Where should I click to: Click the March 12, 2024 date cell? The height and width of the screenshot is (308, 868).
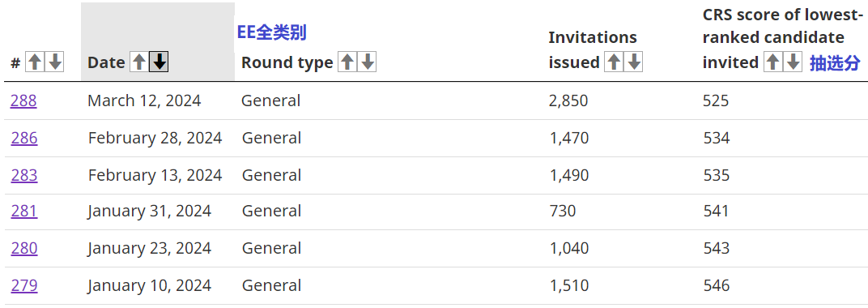pyautogui.click(x=144, y=101)
